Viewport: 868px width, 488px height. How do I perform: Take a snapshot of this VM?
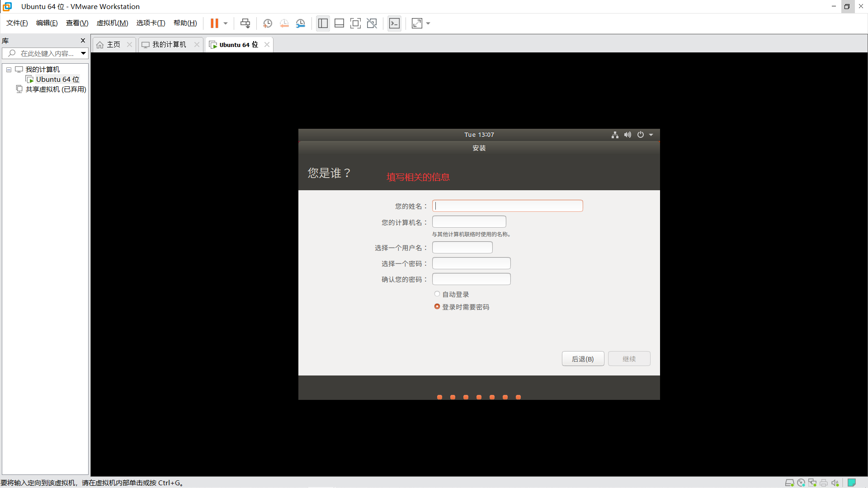tap(268, 23)
